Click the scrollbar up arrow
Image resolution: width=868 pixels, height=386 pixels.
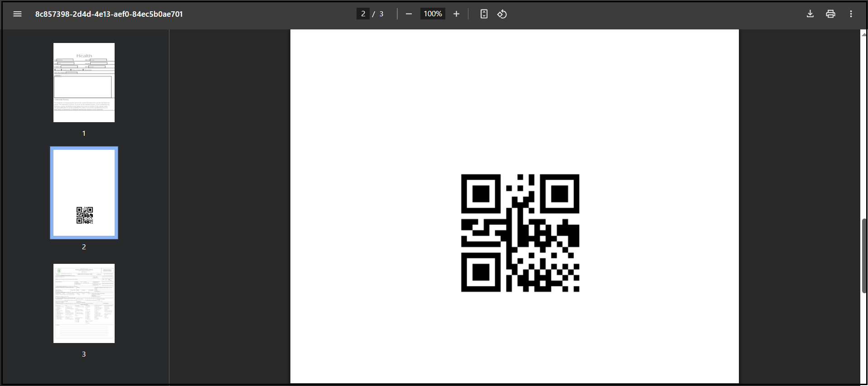[864, 34]
